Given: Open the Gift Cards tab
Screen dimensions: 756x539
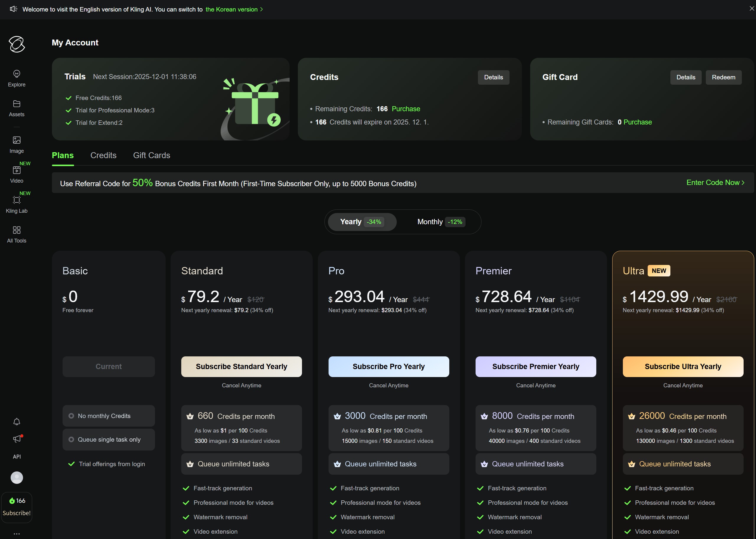Looking at the screenshot, I should coord(151,155).
